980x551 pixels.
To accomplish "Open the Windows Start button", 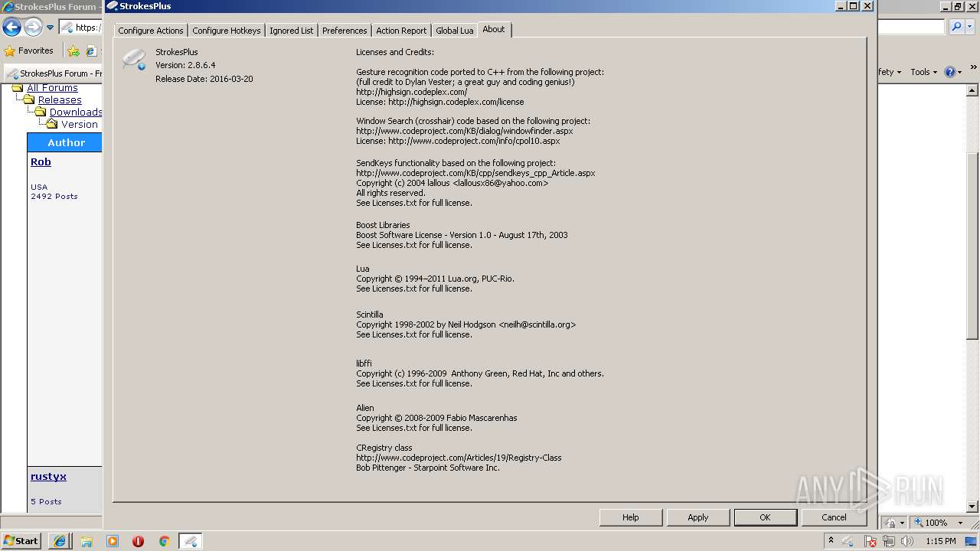I will (21, 540).
